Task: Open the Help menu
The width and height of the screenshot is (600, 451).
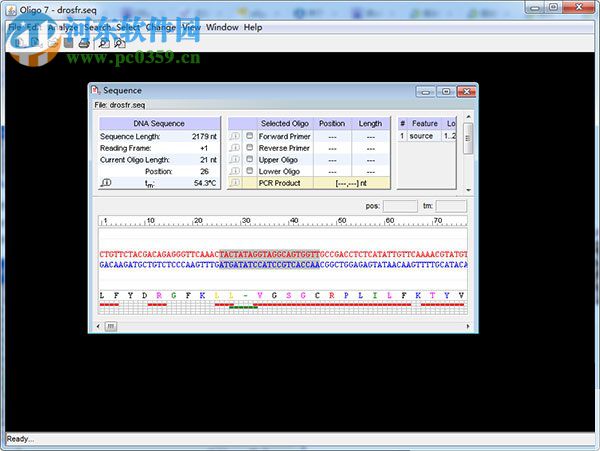Action: [253, 27]
